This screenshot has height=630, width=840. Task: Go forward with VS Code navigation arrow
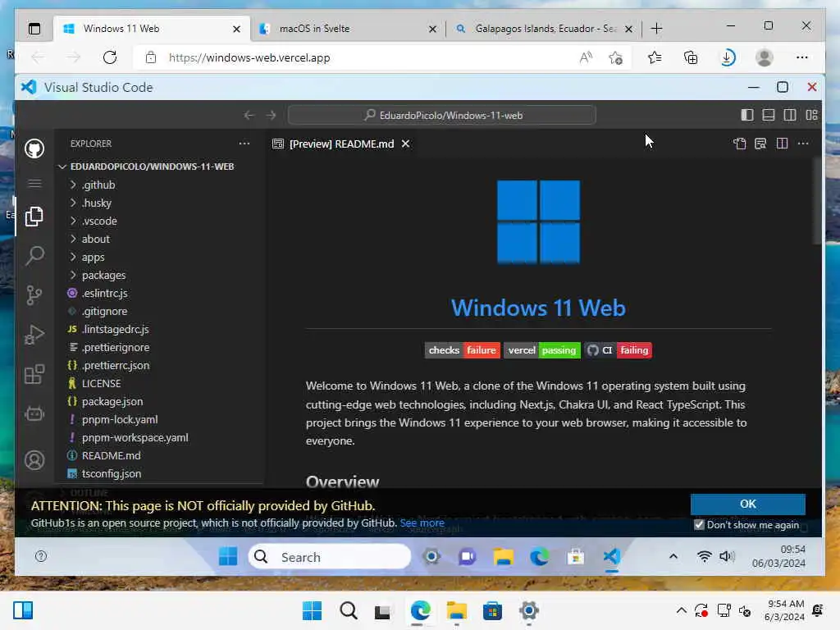point(271,115)
